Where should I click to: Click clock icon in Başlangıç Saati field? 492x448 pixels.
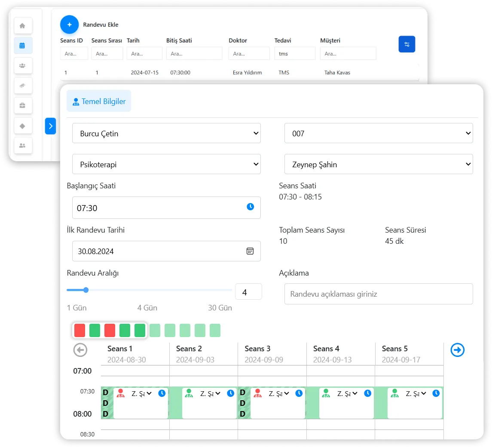click(x=250, y=207)
